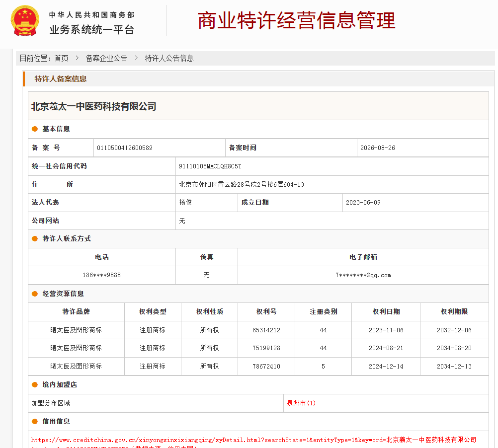The image size is (498, 448).
Task: Click the 注册类别 column header
Action: 324,311
